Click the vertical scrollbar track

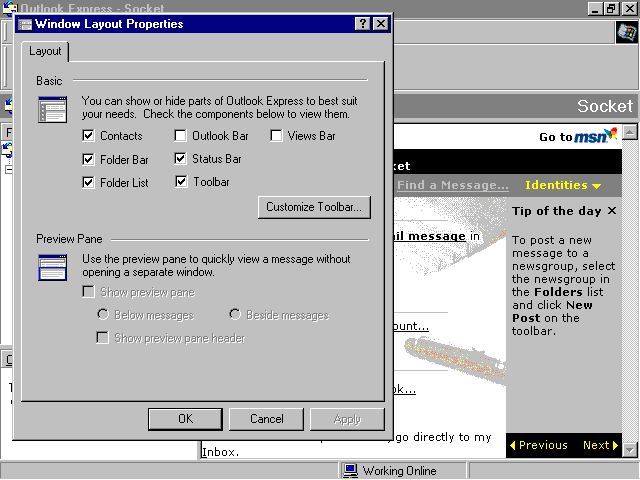click(630, 291)
